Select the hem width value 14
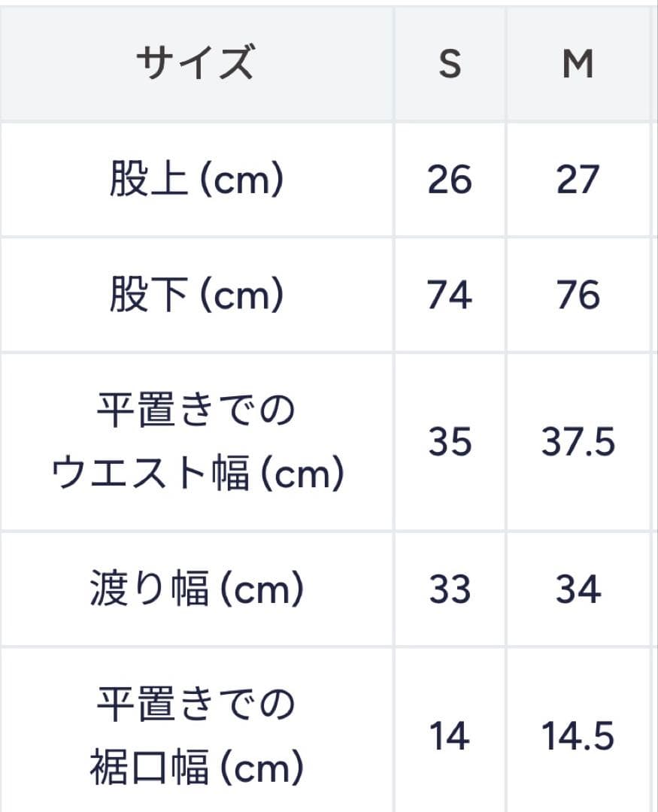 pyautogui.click(x=450, y=735)
